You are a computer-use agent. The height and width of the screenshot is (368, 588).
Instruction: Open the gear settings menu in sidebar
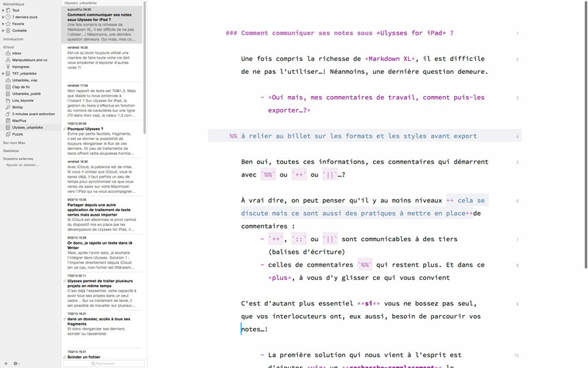16,363
